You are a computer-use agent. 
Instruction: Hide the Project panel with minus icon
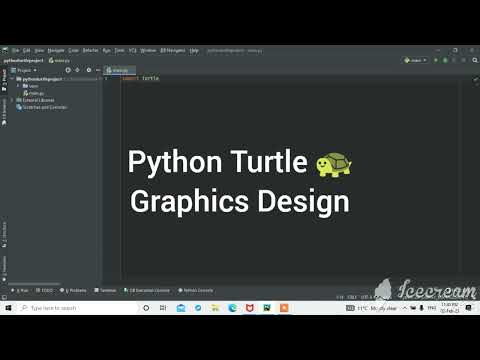(x=98, y=70)
